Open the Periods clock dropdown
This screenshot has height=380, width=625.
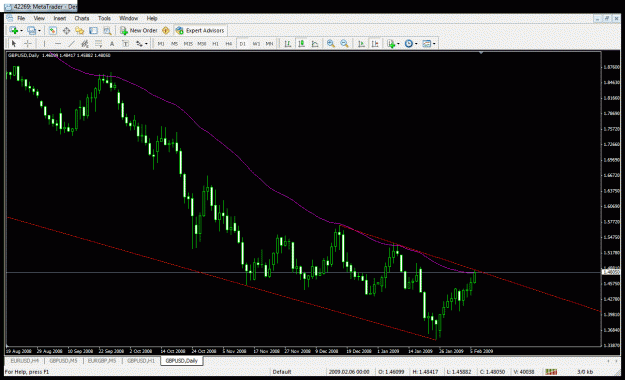pos(411,43)
